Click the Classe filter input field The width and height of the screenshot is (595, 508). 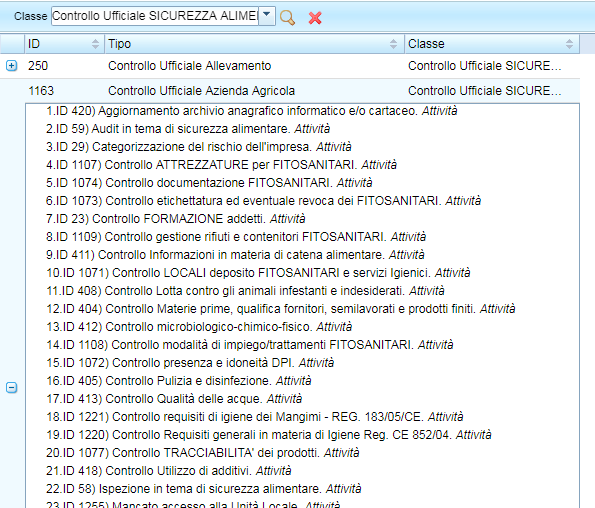tap(155, 16)
